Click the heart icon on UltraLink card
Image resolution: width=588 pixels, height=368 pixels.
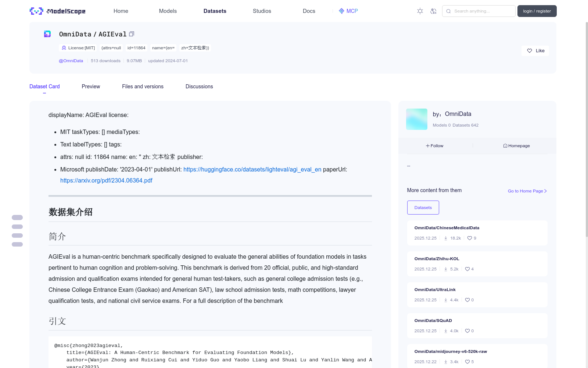[x=467, y=300]
